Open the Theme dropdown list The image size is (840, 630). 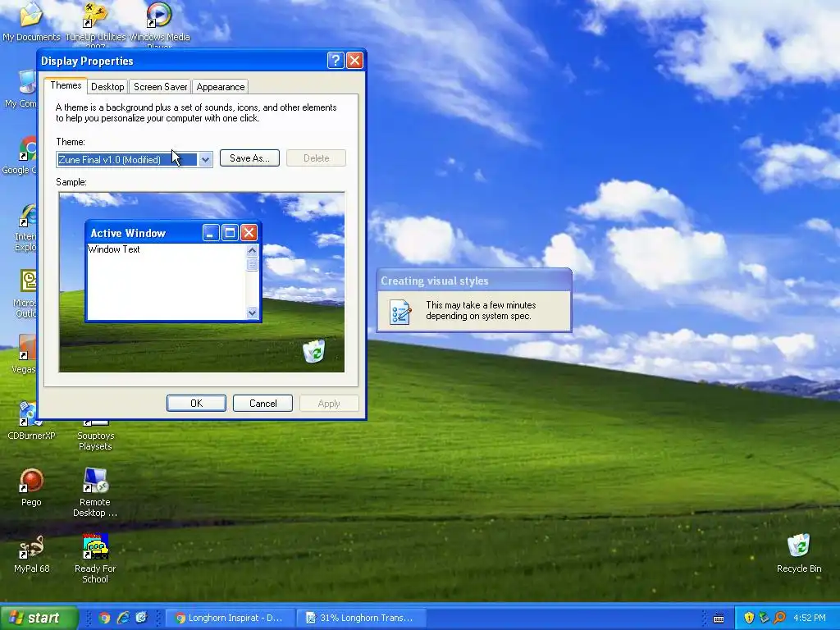(135, 160)
